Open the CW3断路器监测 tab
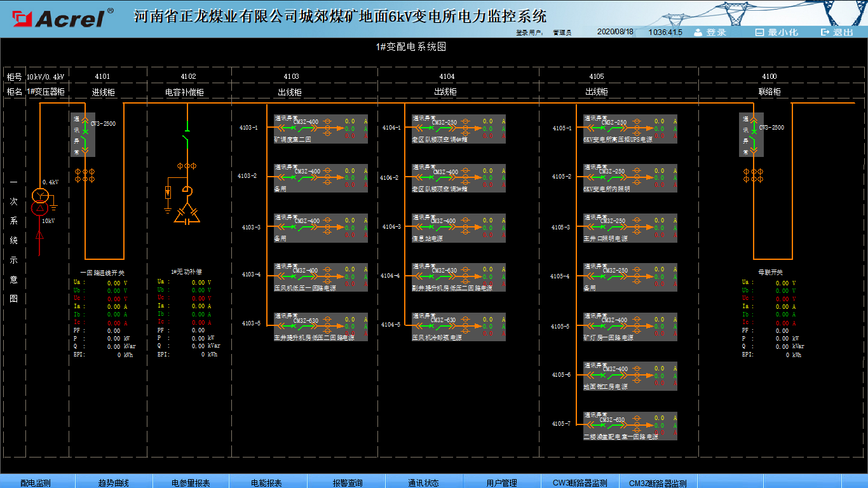This screenshot has height=488, width=868. coord(580,482)
